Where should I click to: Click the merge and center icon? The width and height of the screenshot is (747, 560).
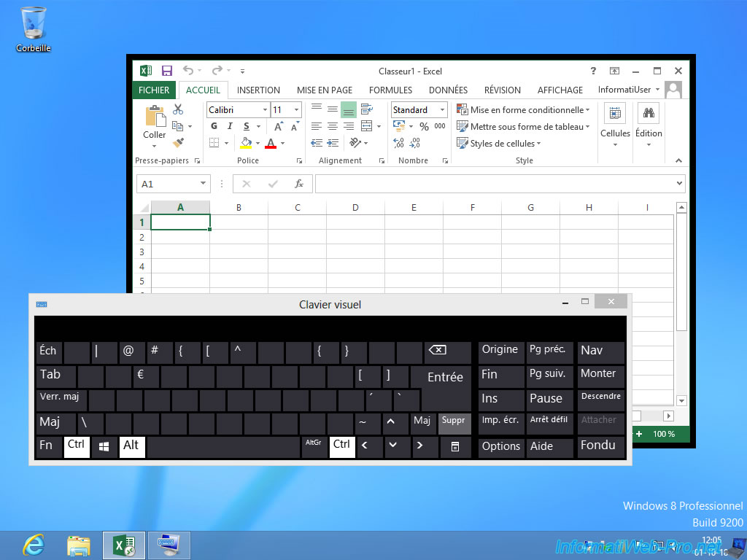click(366, 126)
